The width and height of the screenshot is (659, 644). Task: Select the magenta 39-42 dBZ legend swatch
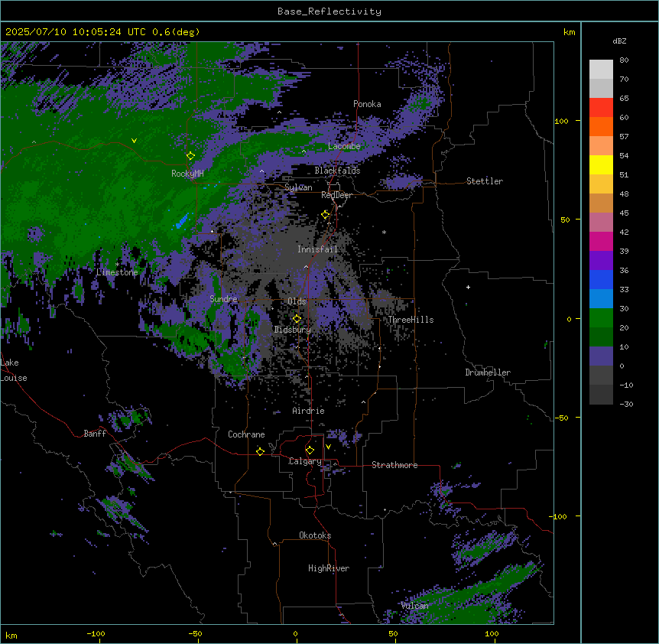pos(601,242)
